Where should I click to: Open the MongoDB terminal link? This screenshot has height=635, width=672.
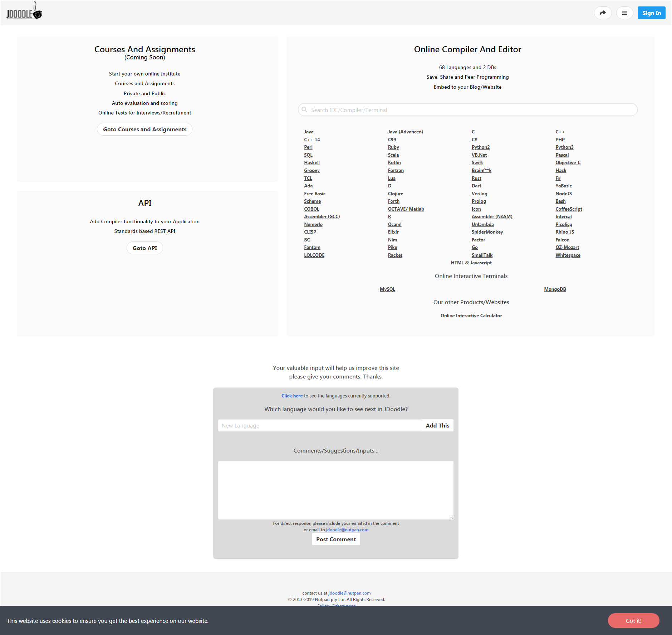(x=555, y=289)
